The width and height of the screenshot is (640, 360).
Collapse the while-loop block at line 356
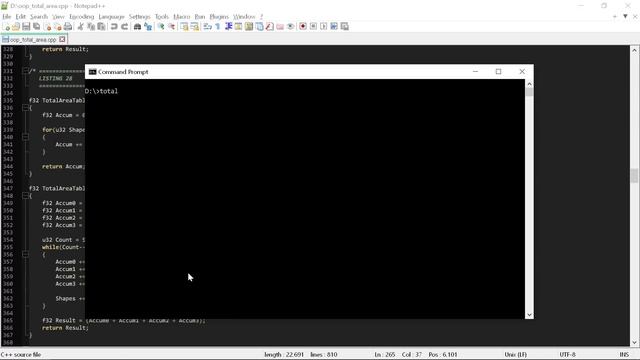[x=25, y=254]
